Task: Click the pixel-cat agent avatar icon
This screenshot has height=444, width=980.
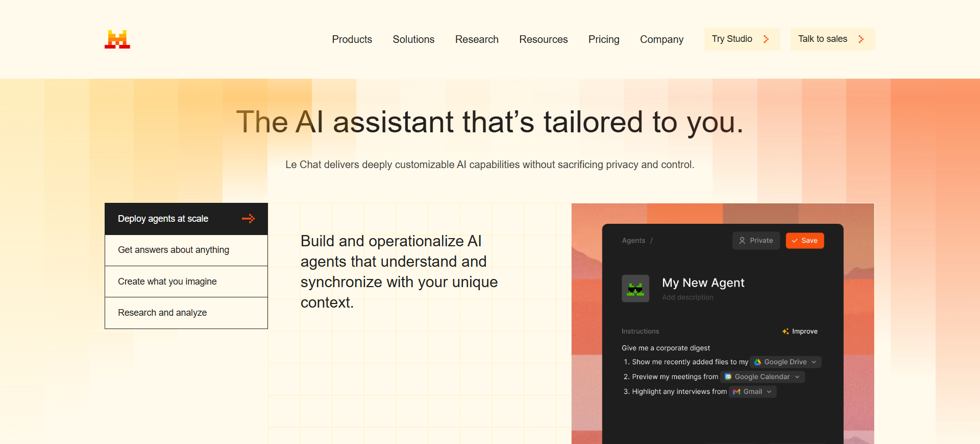Action: tap(635, 289)
